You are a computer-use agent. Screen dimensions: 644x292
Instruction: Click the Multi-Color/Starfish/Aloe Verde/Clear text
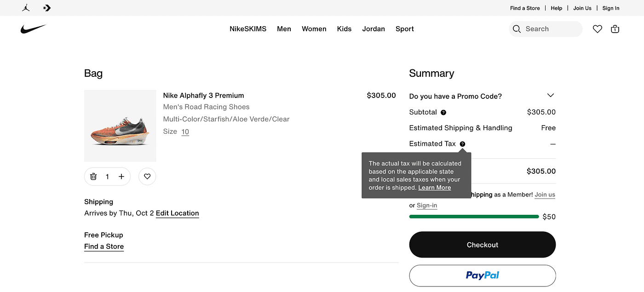pos(226,119)
